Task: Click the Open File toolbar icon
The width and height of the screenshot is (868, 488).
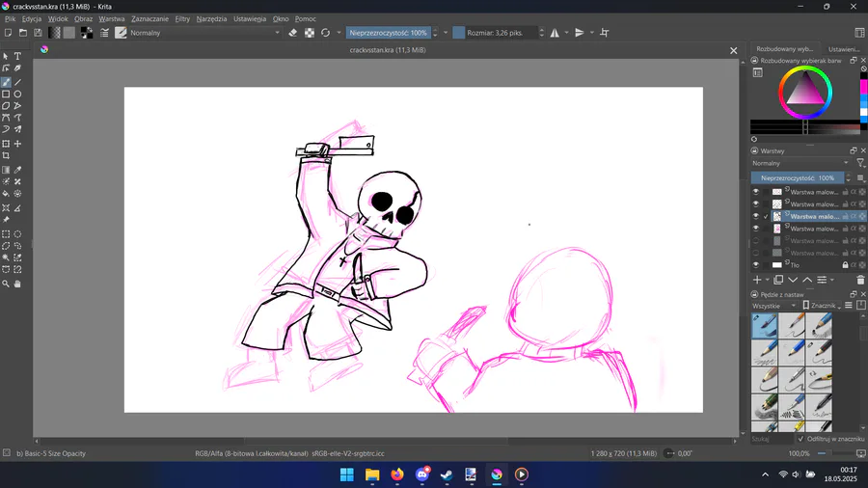Action: tap(23, 33)
